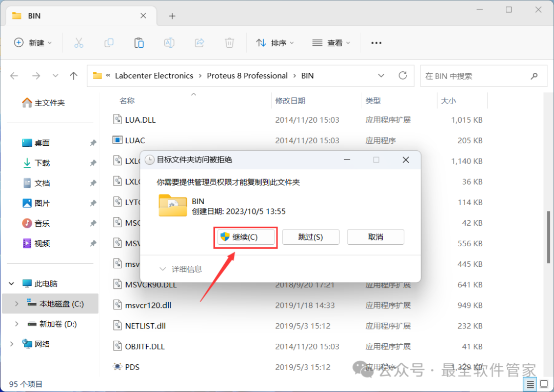The image size is (554, 392).
Task: Click Cancel (取消) in dialog
Action: pos(375,237)
